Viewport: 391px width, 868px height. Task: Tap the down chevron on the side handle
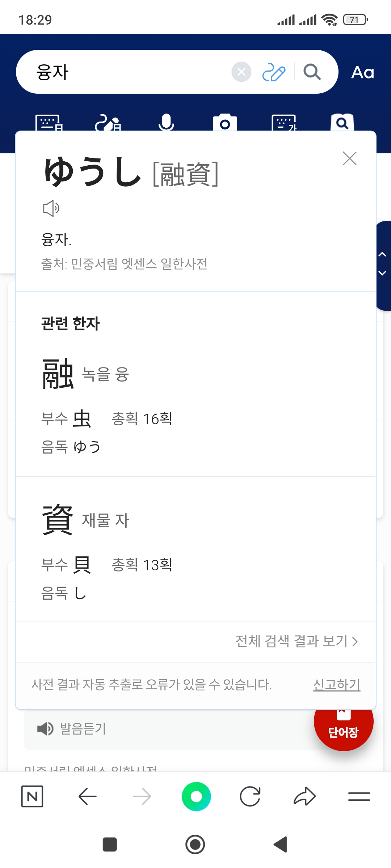click(382, 273)
